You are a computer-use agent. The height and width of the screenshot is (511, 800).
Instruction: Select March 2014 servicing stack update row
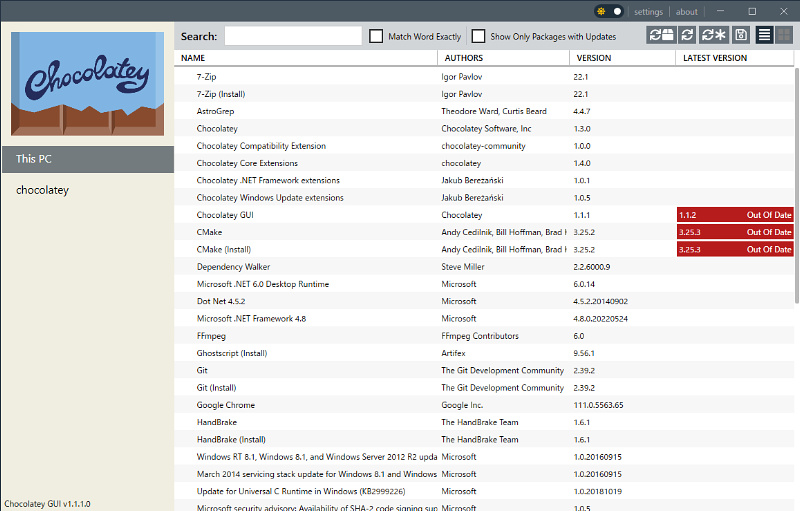pyautogui.click(x=484, y=474)
